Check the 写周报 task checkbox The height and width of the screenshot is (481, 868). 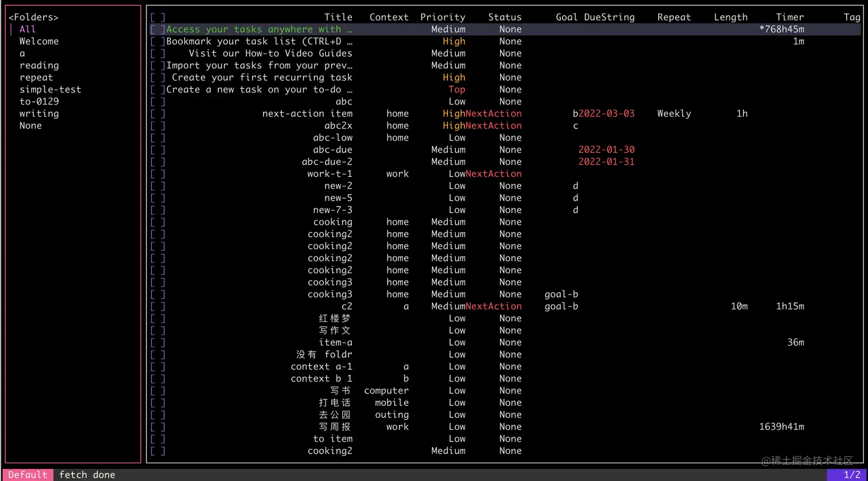coord(158,427)
